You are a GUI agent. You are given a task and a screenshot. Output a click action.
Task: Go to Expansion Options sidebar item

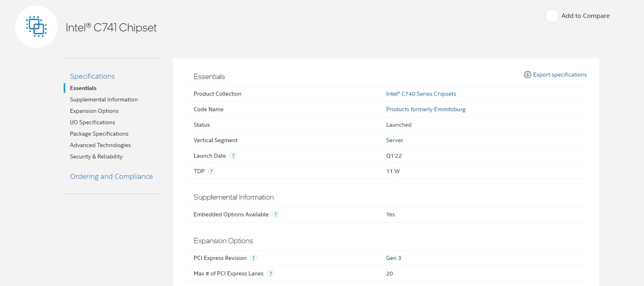[x=94, y=111]
